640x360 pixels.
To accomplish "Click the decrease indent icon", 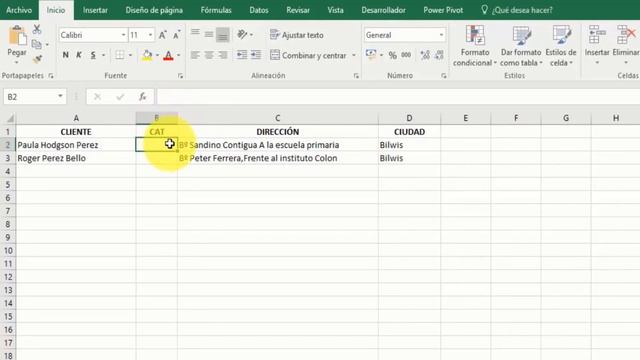I will coord(242,55).
